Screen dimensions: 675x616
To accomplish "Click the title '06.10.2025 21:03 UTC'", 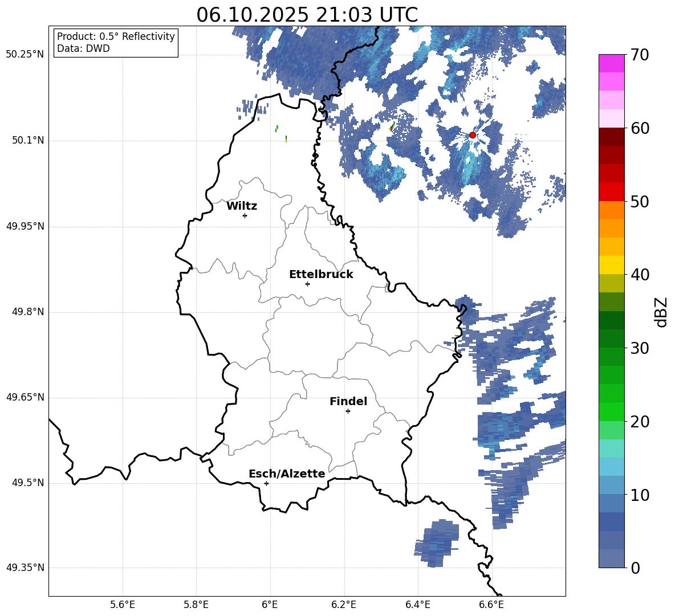I will (x=307, y=15).
